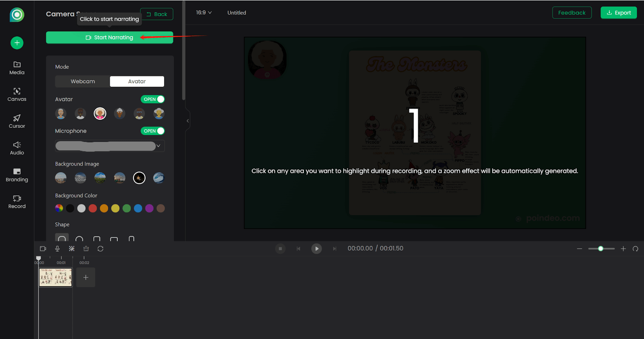
Task: Click Start Narrating button
Action: [x=109, y=37]
